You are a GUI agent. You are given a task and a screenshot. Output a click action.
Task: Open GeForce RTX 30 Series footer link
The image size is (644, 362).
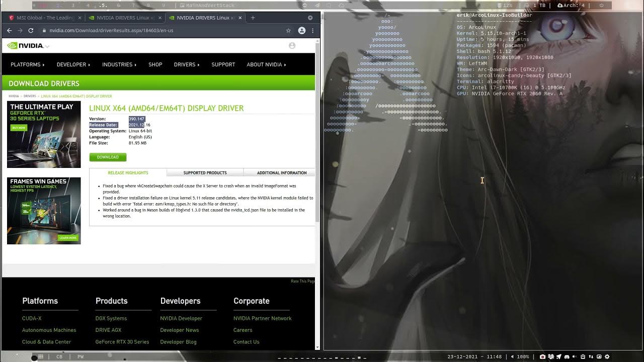pyautogui.click(x=122, y=342)
